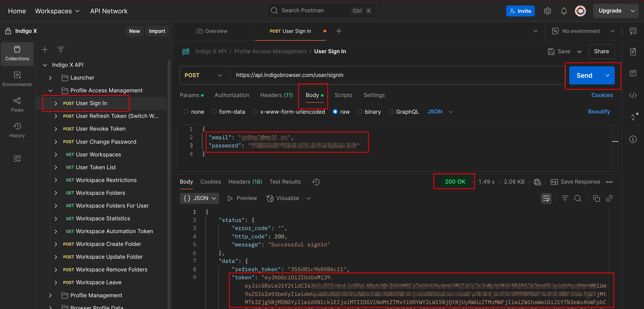Collapse the Profile Access Management folder
The height and width of the screenshot is (309, 644).
click(50, 90)
